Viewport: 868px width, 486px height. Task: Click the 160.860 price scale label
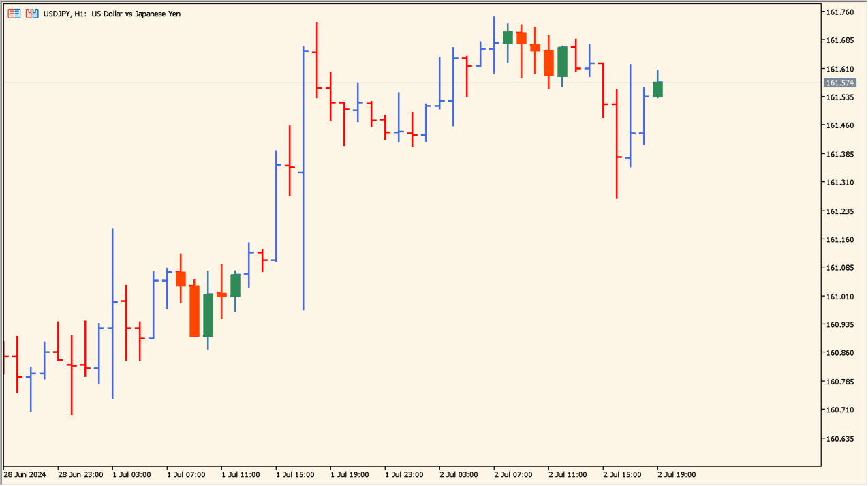click(x=839, y=353)
